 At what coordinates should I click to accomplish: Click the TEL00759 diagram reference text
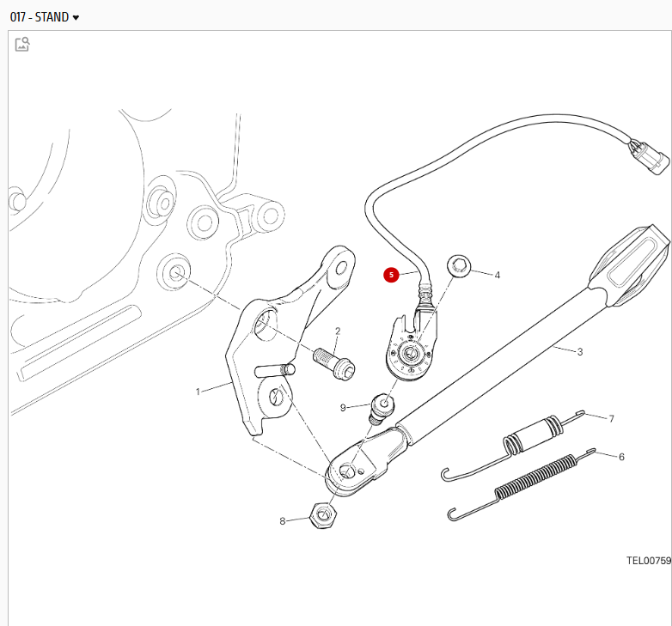(x=649, y=561)
